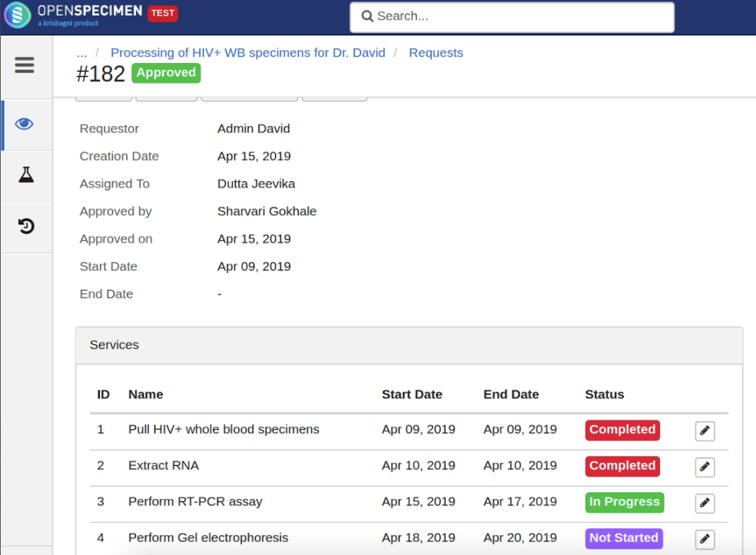This screenshot has width=756, height=555.
Task: Select the eye overview sidebar icon
Action: pos(24,124)
